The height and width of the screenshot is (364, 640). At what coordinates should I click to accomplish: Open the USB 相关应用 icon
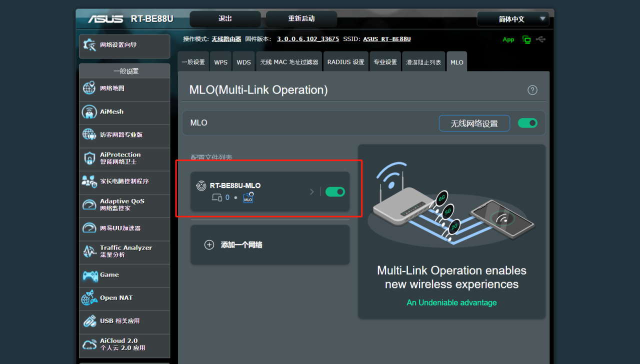click(x=89, y=321)
